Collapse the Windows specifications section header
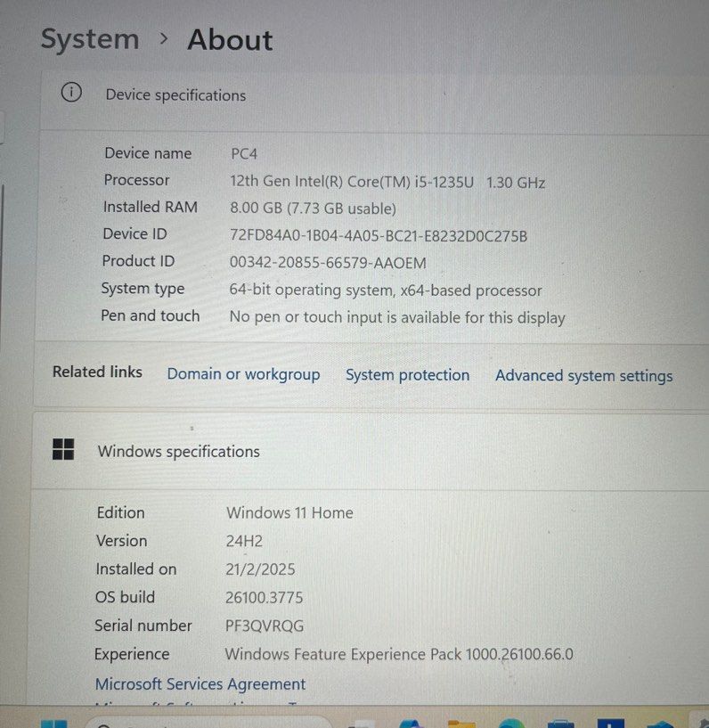 (x=371, y=451)
